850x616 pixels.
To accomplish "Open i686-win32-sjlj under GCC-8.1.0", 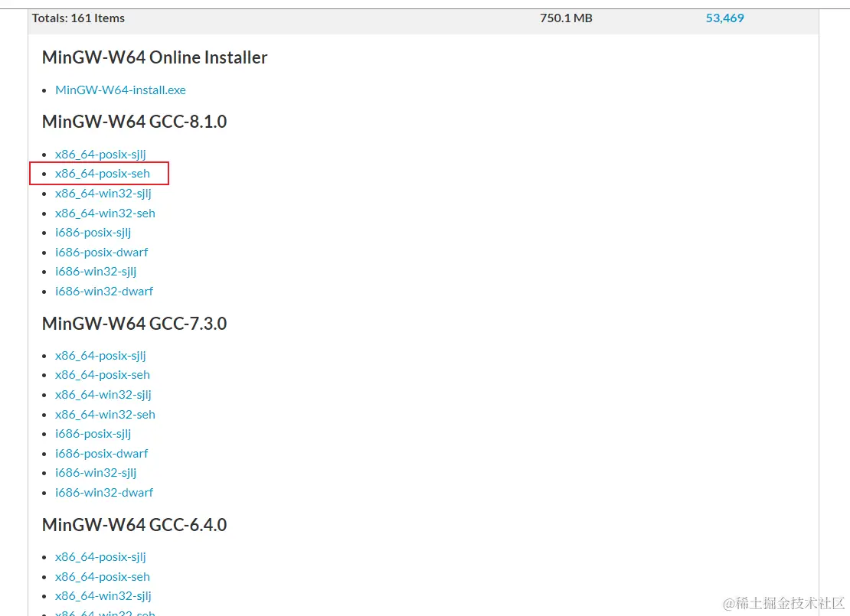I will coord(96,272).
